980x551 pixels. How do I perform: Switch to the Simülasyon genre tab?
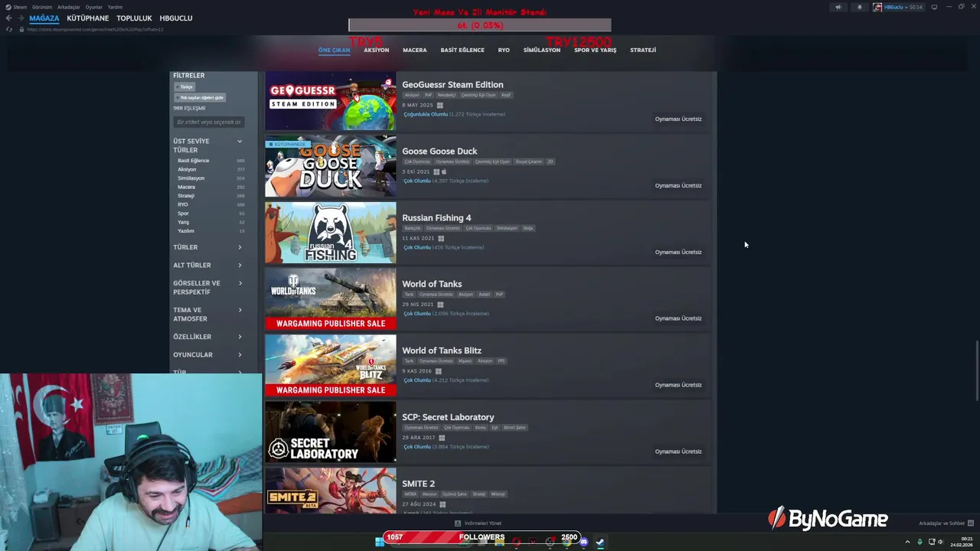click(x=541, y=50)
